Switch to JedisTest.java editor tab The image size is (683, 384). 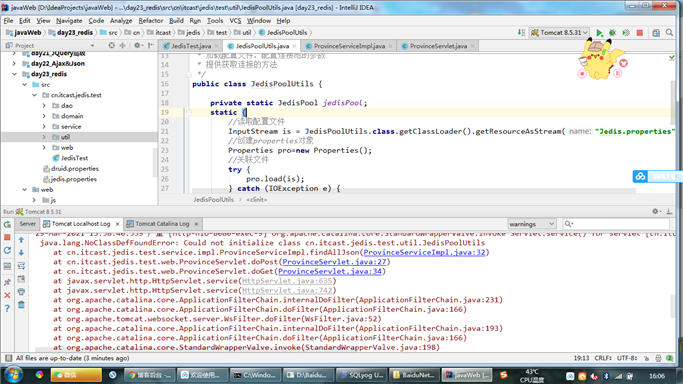tap(191, 46)
